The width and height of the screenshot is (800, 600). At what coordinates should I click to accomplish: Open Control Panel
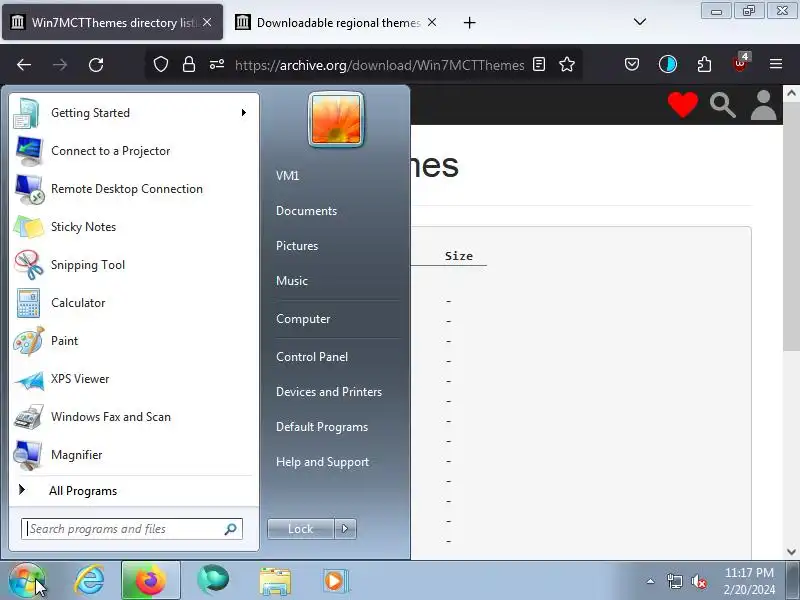tap(312, 357)
